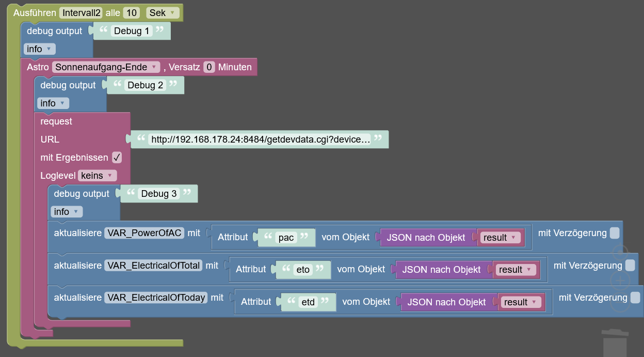644x357 pixels.
Task: Select the 'Astro' block label
Action: tap(38, 67)
